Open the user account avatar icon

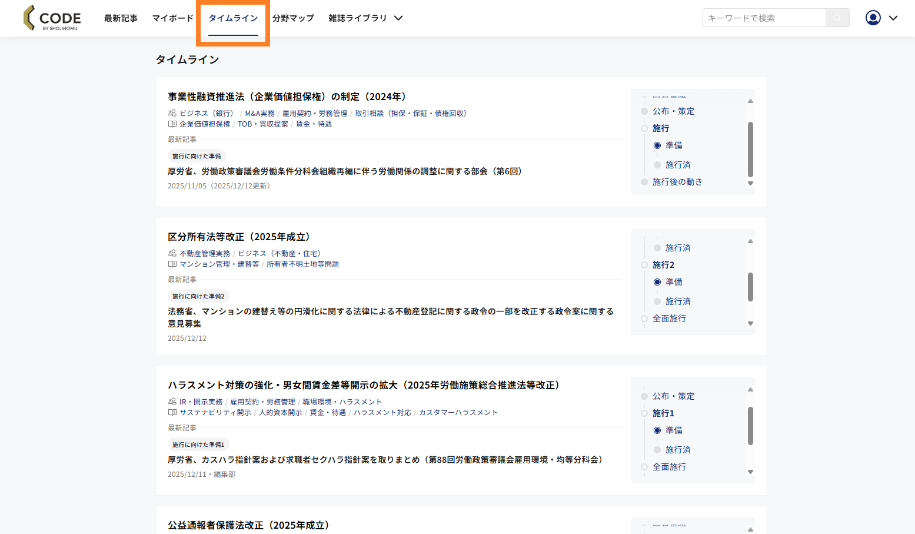[x=873, y=18]
